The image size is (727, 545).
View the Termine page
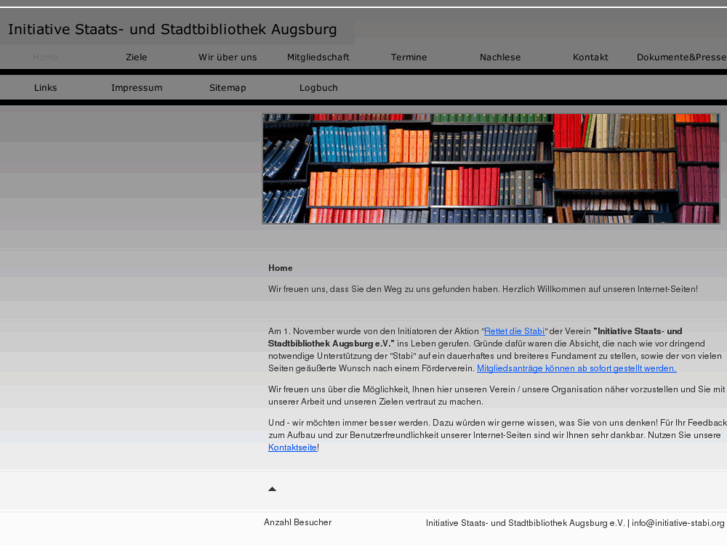coord(409,57)
